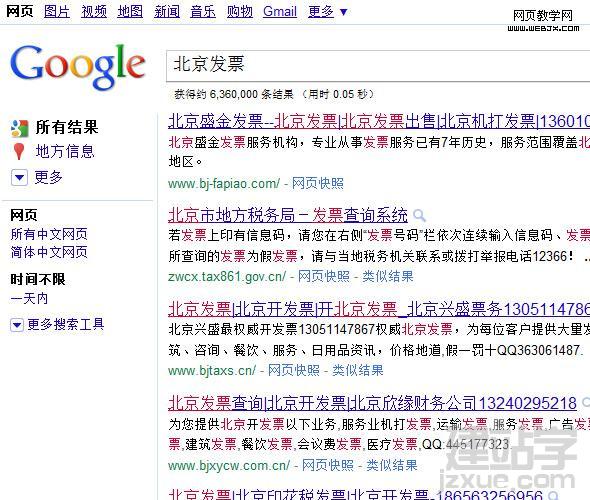Open 视频 from top navigation
The width and height of the screenshot is (590, 500).
(94, 12)
